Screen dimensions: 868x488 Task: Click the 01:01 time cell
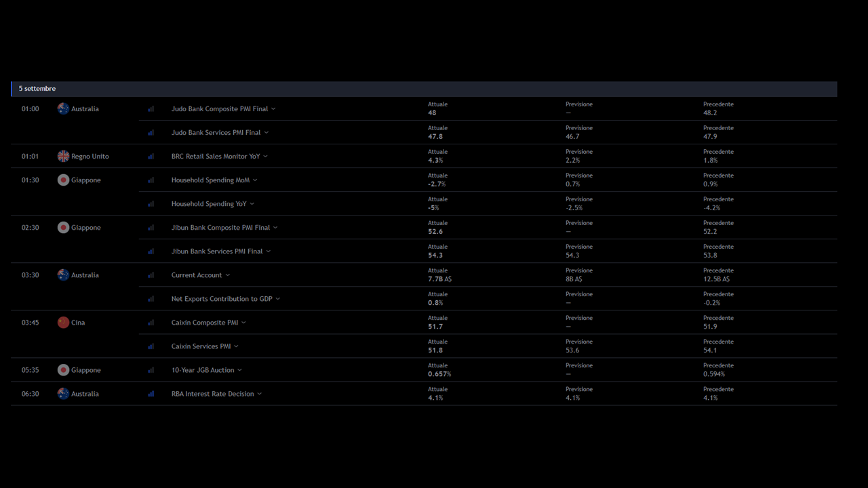point(30,156)
